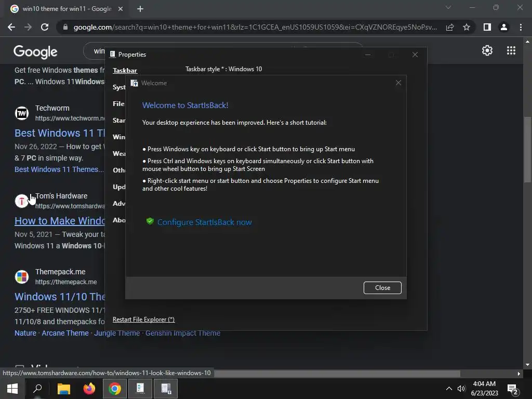Open File Explorer from the taskbar
The image size is (532, 399).
pyautogui.click(x=63, y=389)
